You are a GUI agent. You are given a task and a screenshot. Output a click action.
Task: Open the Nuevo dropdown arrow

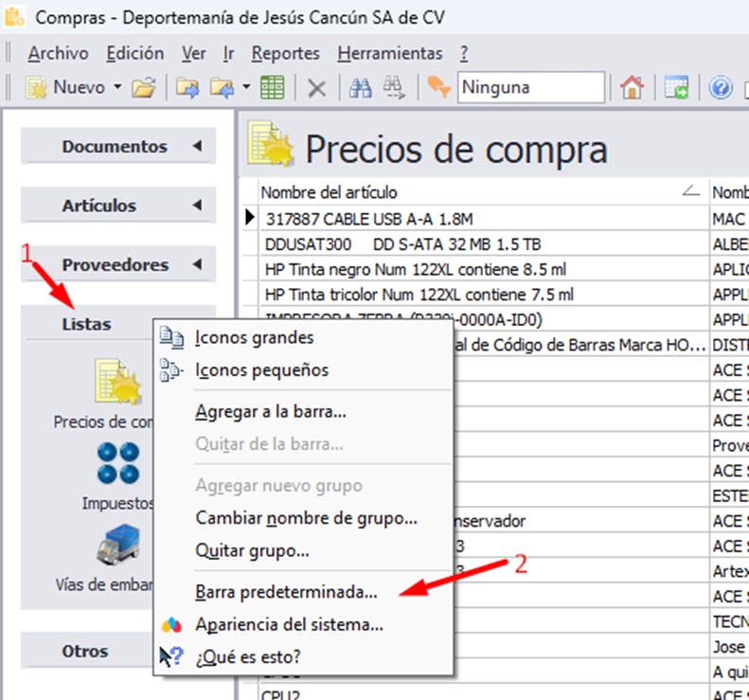(x=117, y=87)
